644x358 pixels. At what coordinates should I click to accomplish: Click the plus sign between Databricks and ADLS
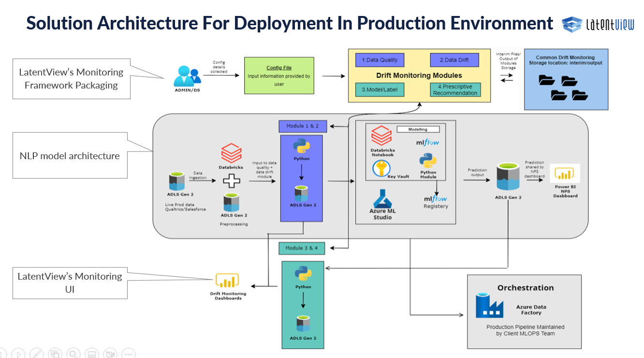[x=231, y=181]
